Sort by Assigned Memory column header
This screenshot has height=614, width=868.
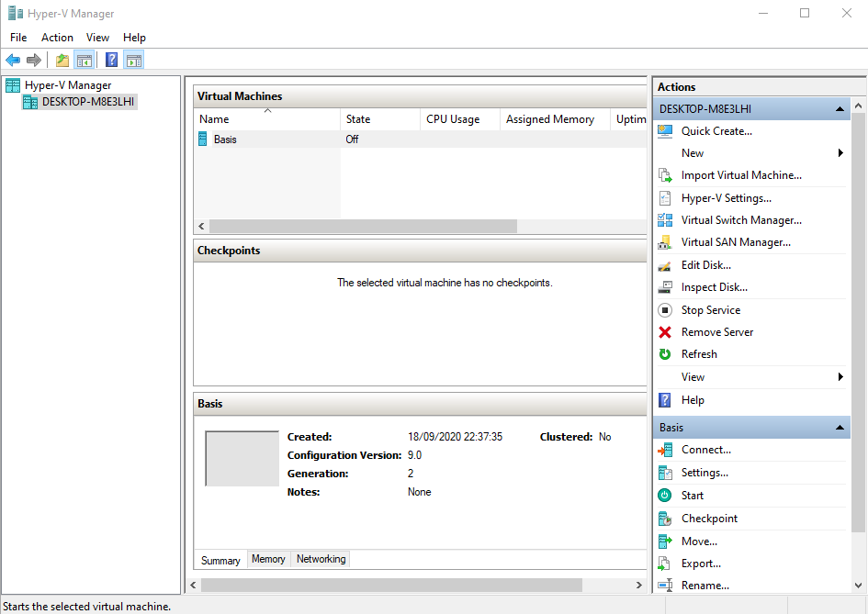(x=555, y=119)
